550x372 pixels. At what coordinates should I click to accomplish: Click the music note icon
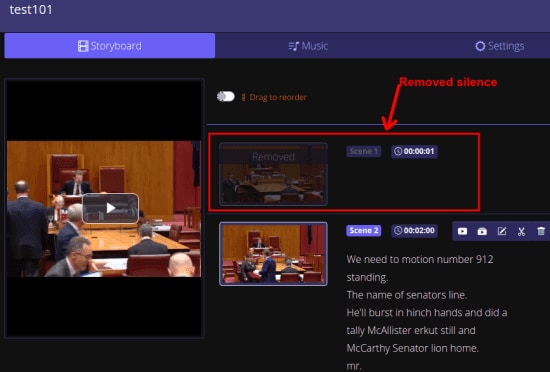pos(294,46)
